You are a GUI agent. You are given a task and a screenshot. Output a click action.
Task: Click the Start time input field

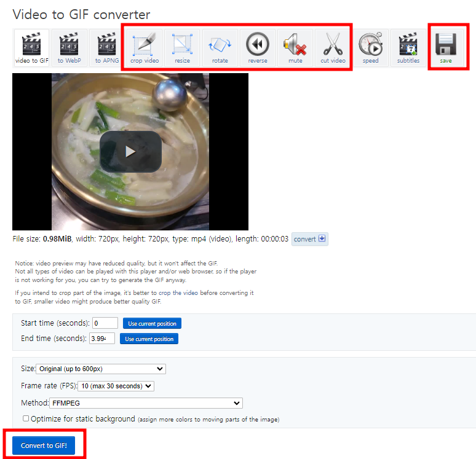(x=105, y=323)
